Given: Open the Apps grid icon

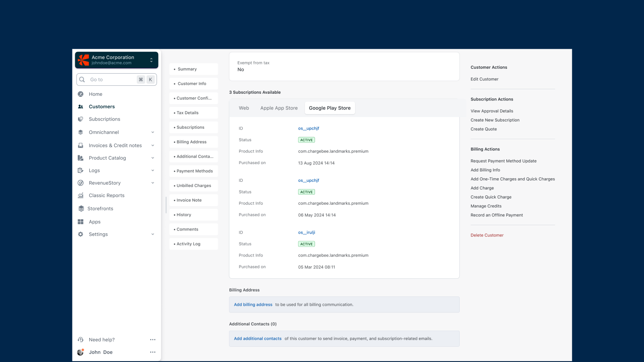Looking at the screenshot, I should tap(80, 222).
